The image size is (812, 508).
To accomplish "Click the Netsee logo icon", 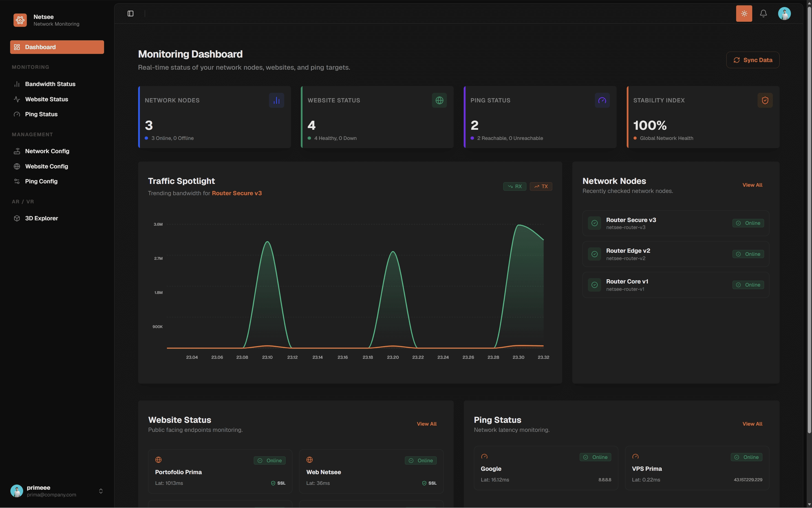I will pyautogui.click(x=20, y=20).
